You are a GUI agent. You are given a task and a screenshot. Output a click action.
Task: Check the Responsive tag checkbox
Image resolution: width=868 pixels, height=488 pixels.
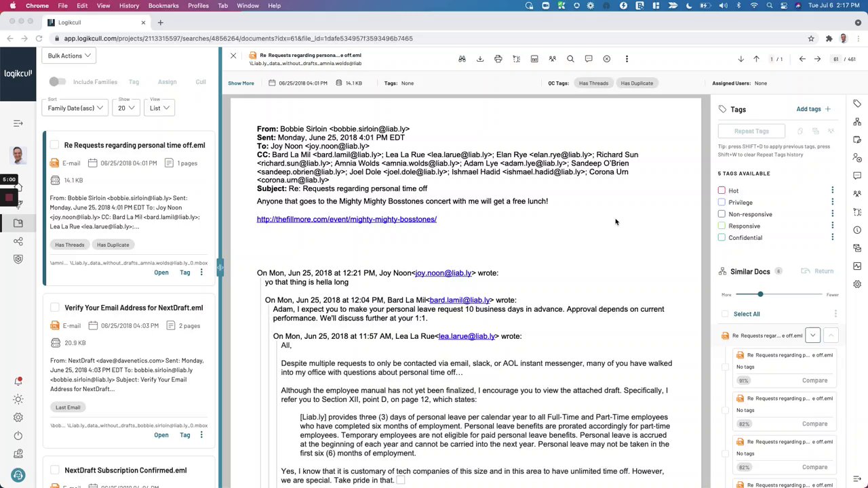coord(722,226)
